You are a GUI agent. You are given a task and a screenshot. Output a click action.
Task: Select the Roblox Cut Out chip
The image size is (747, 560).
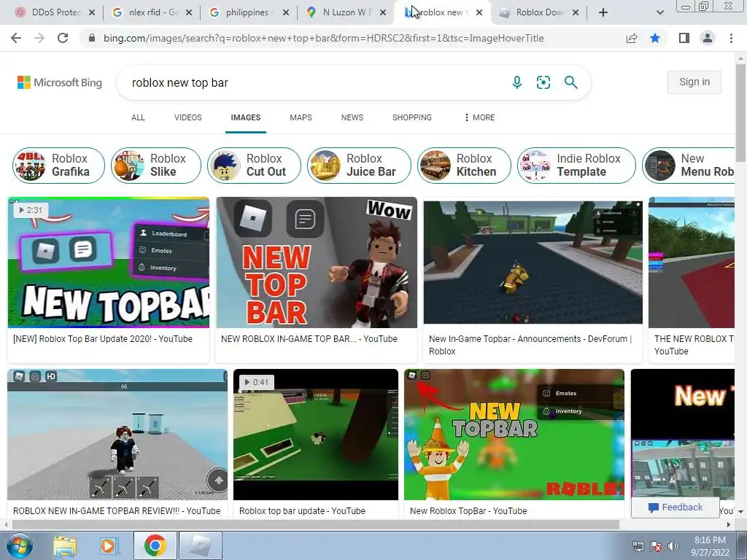click(254, 165)
